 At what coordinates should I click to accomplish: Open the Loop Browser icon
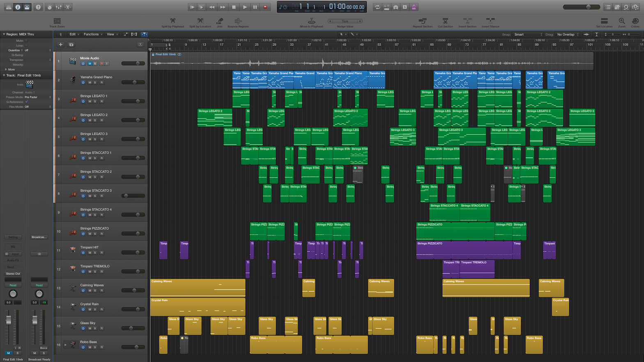(626, 7)
